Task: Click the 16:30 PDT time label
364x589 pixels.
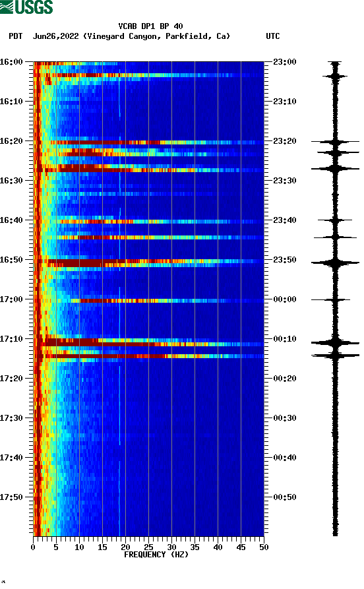Action: point(11,181)
